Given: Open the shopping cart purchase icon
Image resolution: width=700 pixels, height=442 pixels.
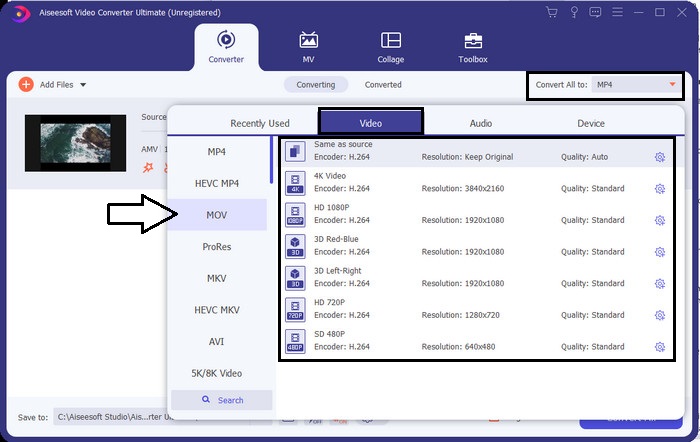Looking at the screenshot, I should tap(552, 12).
